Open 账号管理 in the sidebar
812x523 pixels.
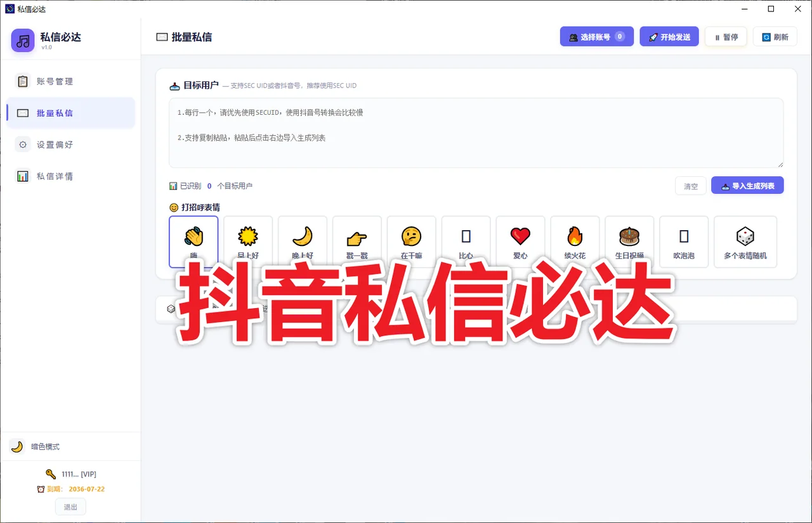[70, 81]
